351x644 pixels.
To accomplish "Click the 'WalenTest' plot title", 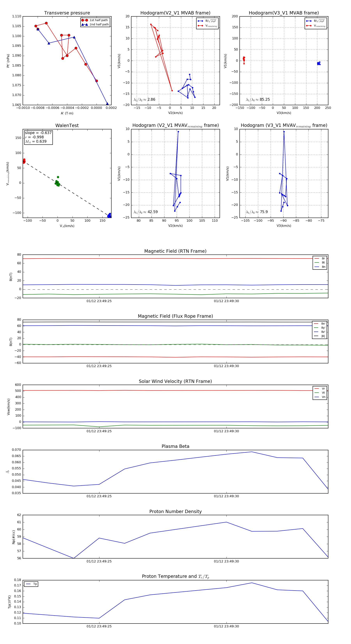I will [x=67, y=125].
